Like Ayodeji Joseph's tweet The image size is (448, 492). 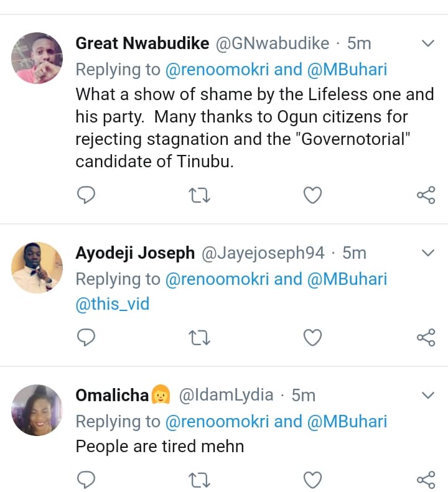point(312,337)
